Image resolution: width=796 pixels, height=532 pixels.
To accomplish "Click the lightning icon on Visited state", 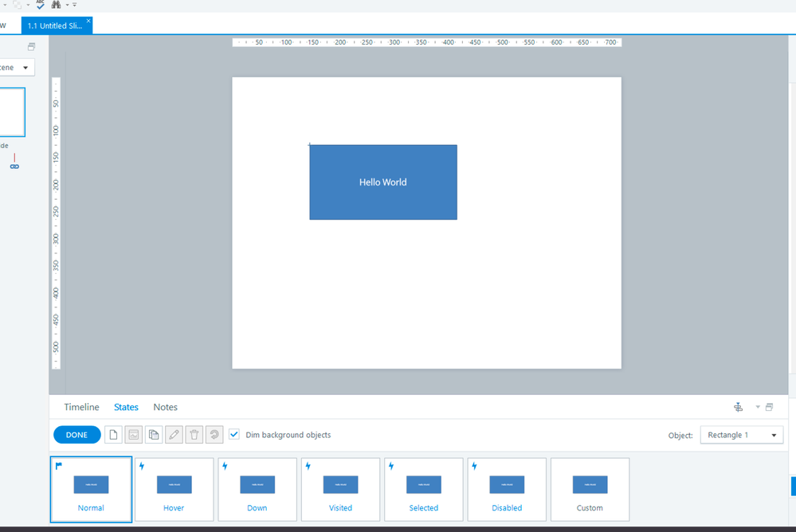I will (308, 465).
